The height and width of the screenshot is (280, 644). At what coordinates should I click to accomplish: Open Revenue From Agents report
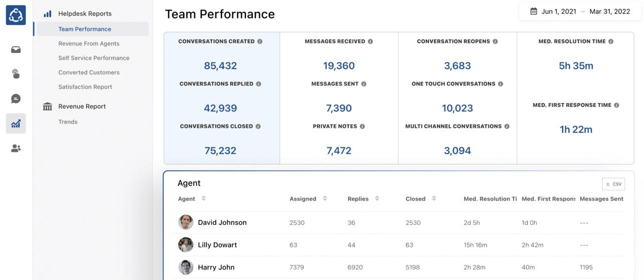click(89, 43)
